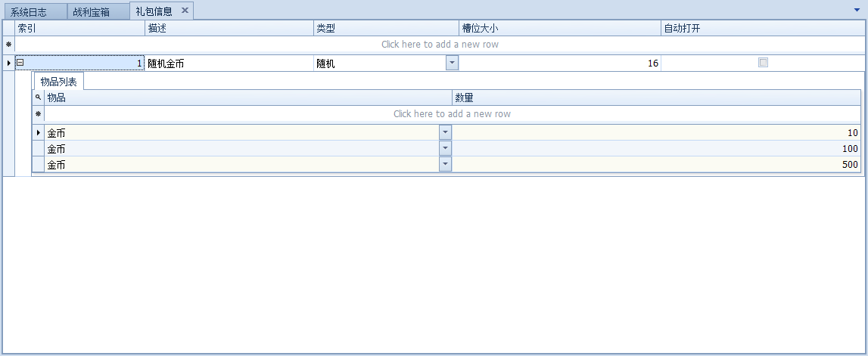Open item dropdown for the quantity 10 row
The height and width of the screenshot is (356, 868).
(x=445, y=132)
